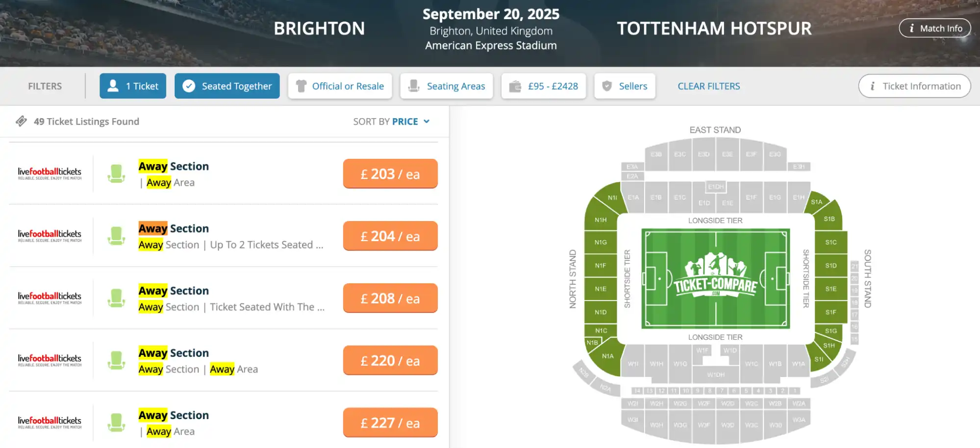
Task: Open the Seating Areas dropdown
Action: [x=446, y=86]
